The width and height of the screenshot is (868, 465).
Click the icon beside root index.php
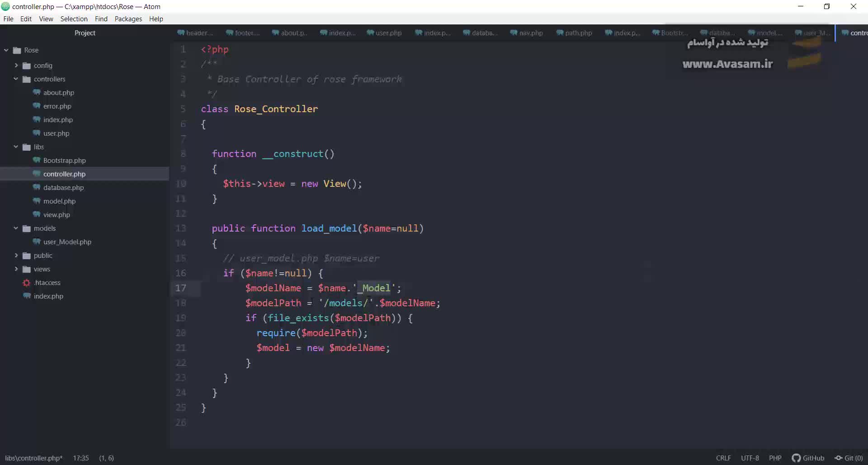click(27, 296)
